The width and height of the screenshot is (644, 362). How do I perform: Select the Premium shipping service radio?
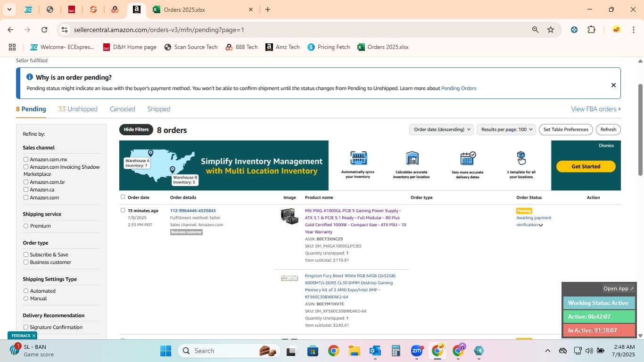pos(26,226)
